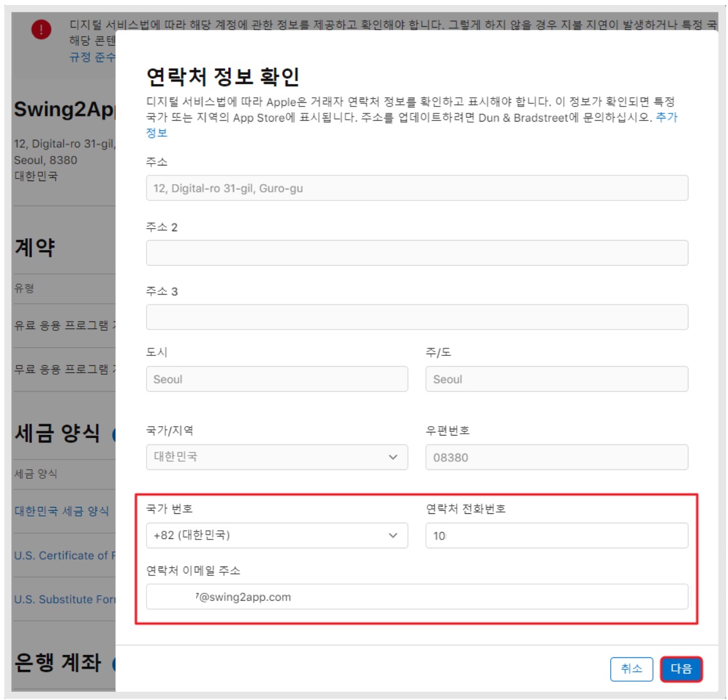Click the 도시 field showing Seoul

[277, 379]
